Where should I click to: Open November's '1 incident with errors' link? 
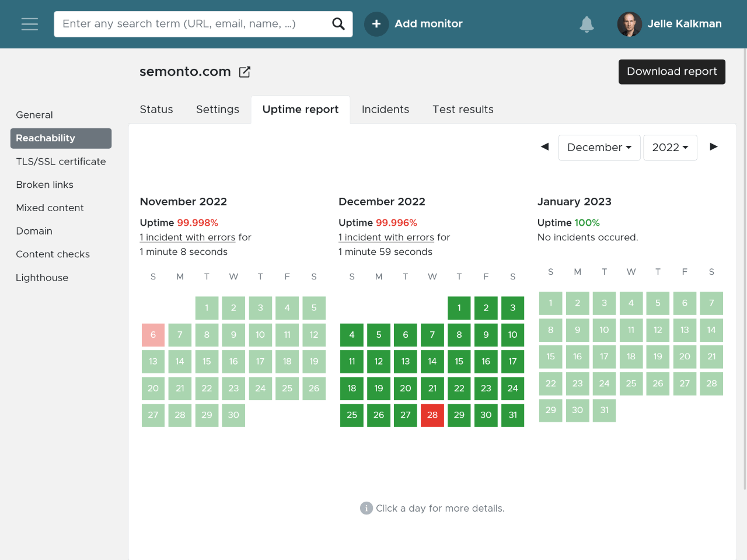pos(188,237)
